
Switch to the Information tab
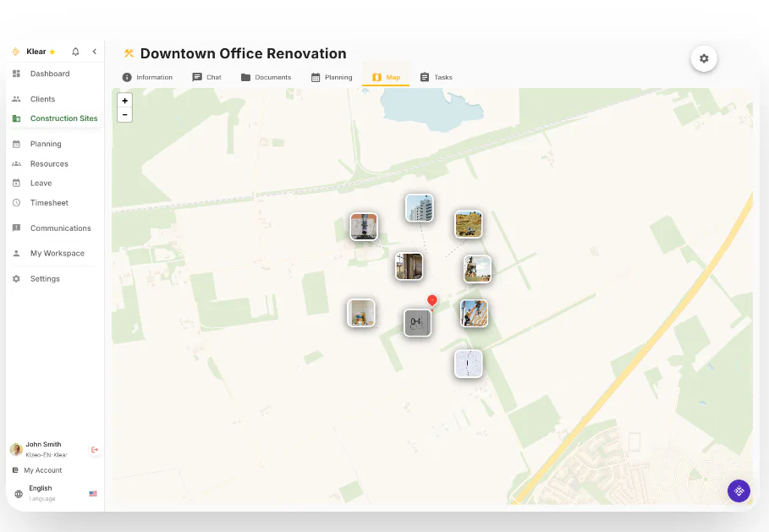pos(147,78)
